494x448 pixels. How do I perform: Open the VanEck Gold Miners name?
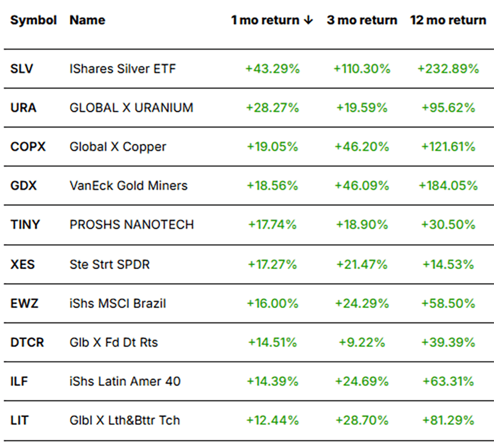[x=128, y=186]
